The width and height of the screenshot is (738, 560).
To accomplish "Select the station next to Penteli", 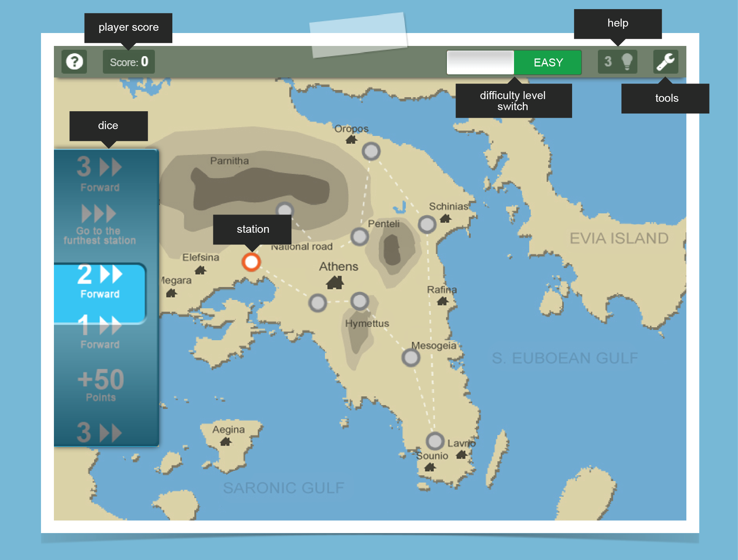I will tap(360, 237).
